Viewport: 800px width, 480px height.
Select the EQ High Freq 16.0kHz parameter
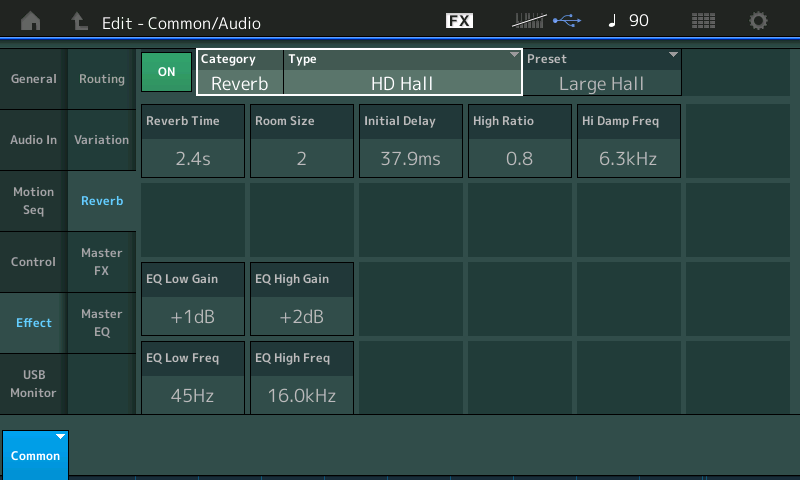[x=302, y=377]
